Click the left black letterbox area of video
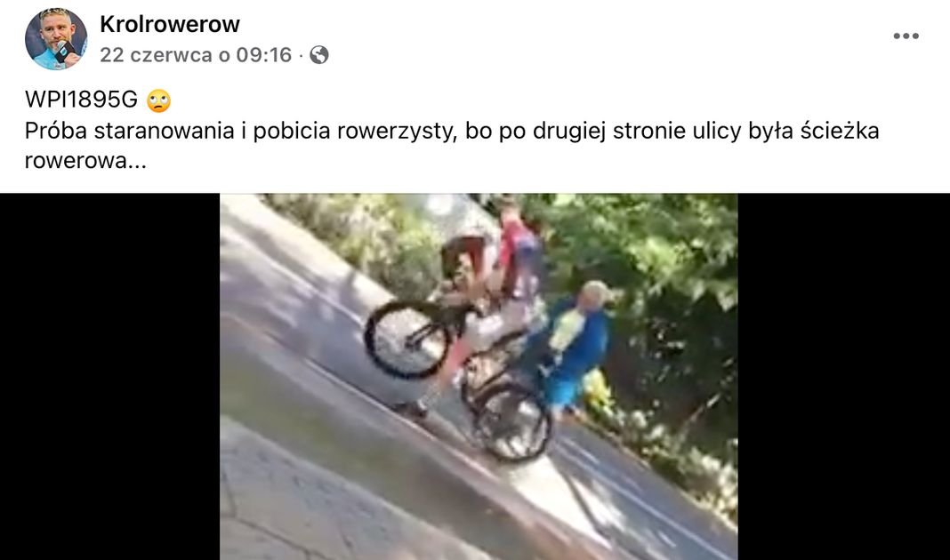The image size is (950, 560). [109, 377]
